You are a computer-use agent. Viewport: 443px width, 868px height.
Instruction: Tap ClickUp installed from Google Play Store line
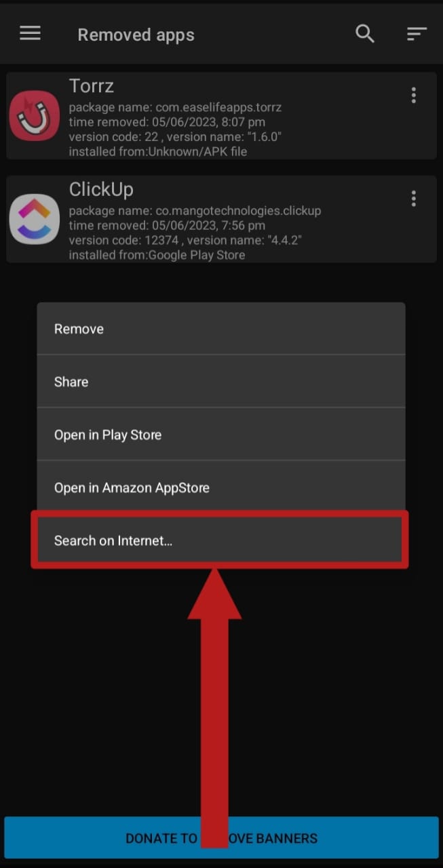click(157, 255)
